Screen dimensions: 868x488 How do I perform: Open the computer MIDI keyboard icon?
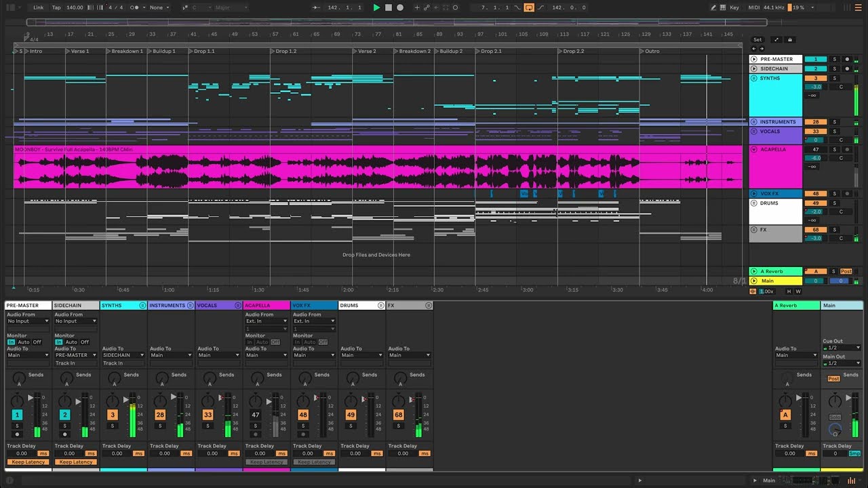724,7
